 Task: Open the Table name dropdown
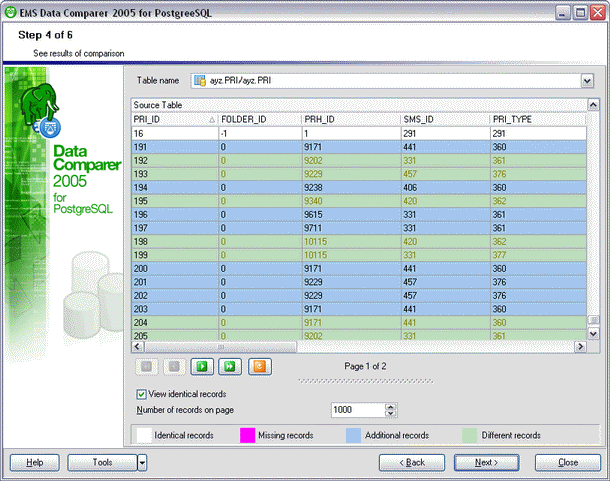pos(587,81)
